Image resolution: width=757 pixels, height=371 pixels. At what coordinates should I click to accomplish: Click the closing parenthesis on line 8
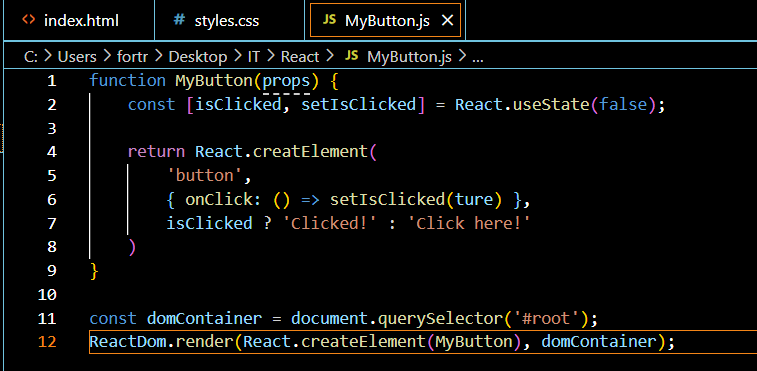coord(132,247)
